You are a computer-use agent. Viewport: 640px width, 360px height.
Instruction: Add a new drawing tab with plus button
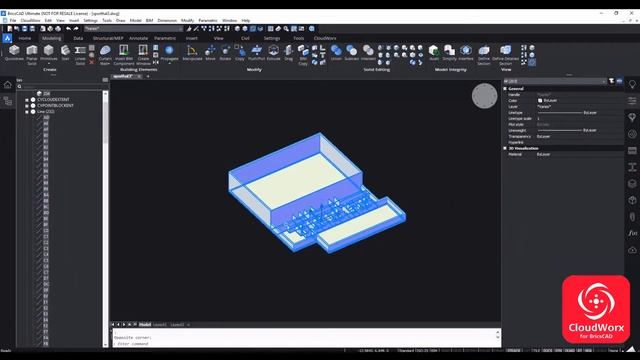[x=148, y=76]
